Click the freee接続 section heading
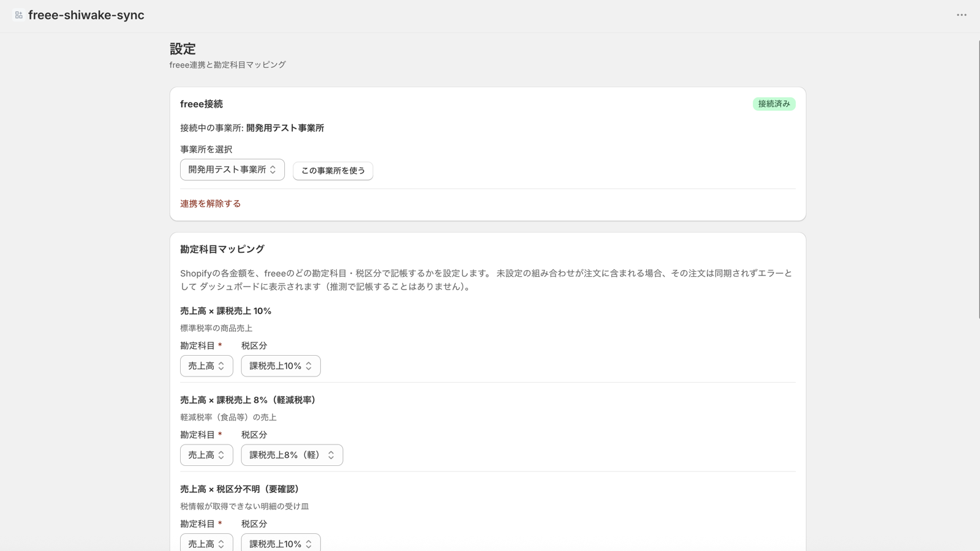This screenshot has width=980, height=551. point(202,104)
